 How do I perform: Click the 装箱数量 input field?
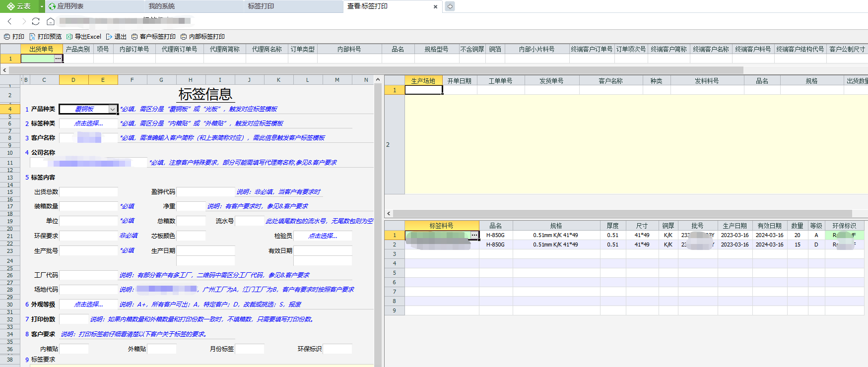pyautogui.click(x=88, y=206)
